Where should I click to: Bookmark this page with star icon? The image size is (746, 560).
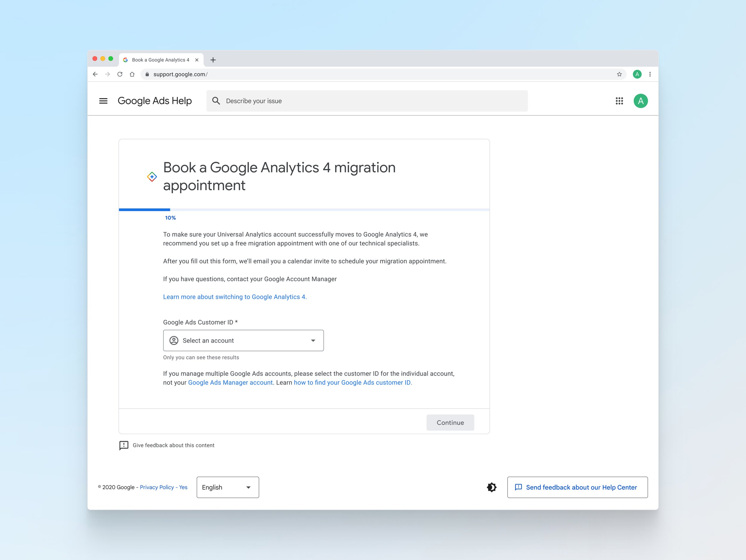click(619, 74)
